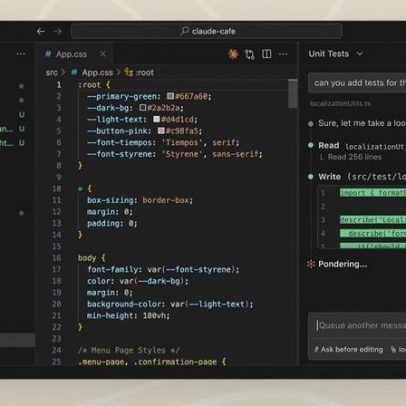
Task: Open the claude-cafe search bar
Action: pyautogui.click(x=207, y=31)
